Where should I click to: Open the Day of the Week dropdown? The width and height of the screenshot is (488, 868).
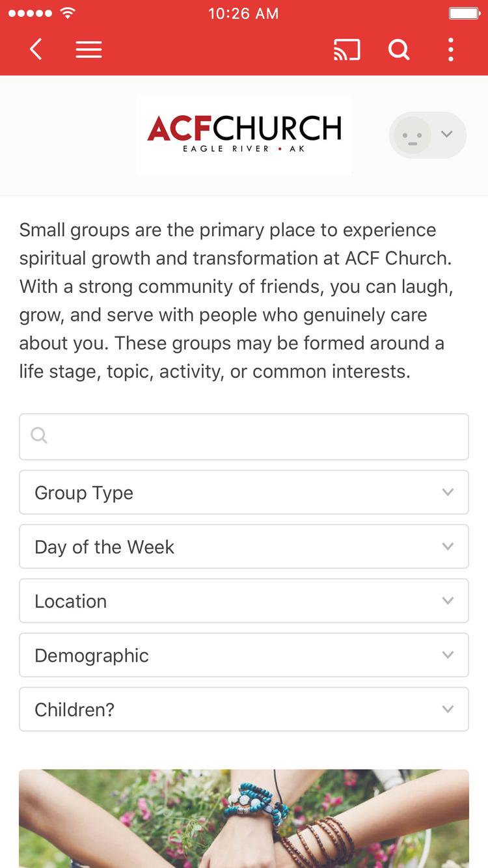pos(243,547)
